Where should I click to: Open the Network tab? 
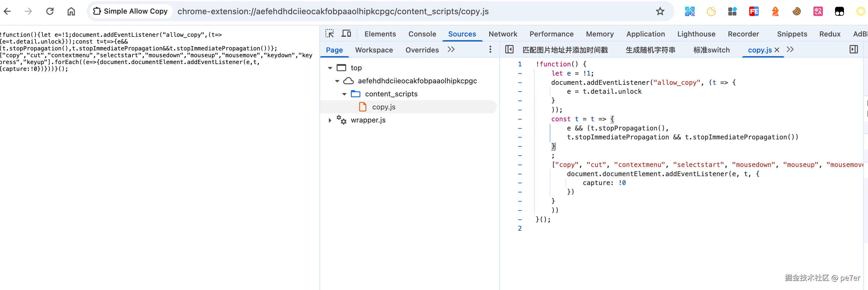[503, 34]
